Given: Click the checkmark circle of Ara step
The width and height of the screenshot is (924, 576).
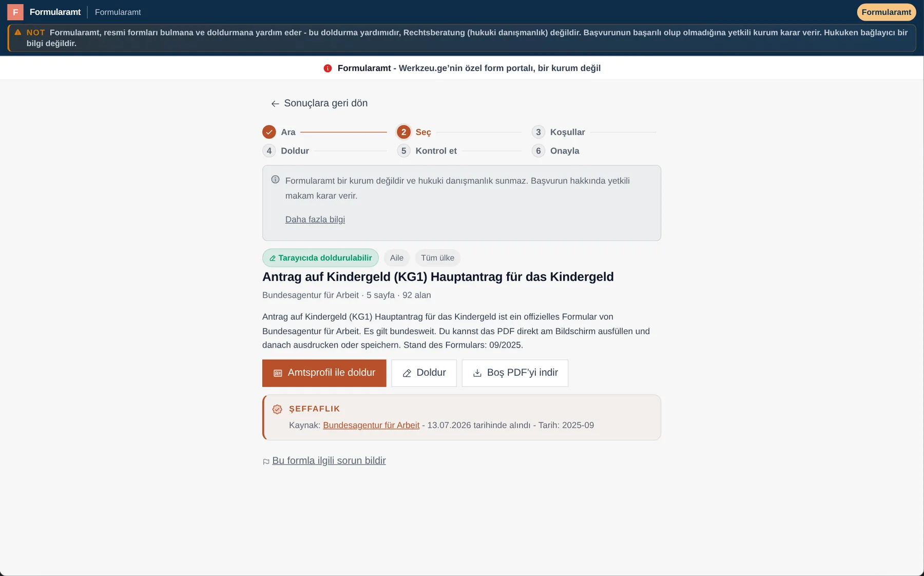Looking at the screenshot, I should click(269, 132).
